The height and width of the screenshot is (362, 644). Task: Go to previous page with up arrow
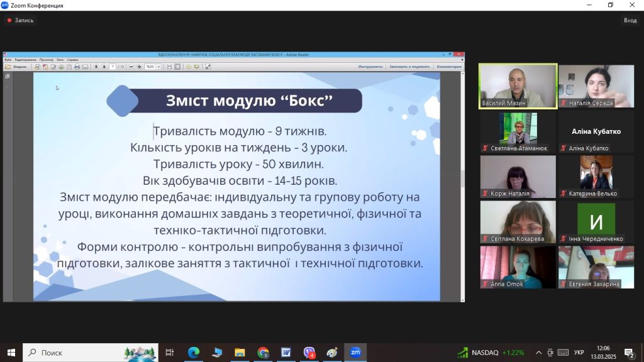pos(96,67)
